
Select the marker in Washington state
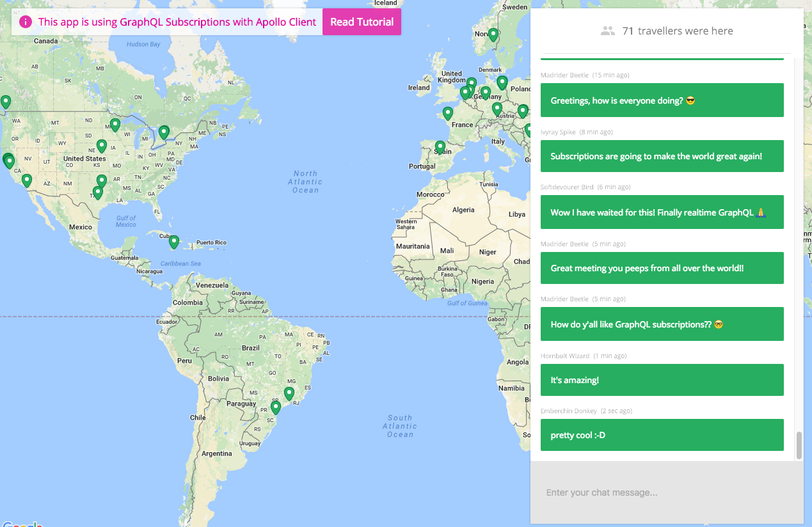click(x=6, y=102)
